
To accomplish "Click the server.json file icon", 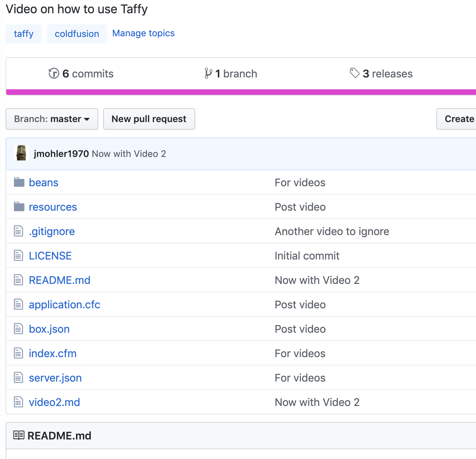I will tap(18, 377).
